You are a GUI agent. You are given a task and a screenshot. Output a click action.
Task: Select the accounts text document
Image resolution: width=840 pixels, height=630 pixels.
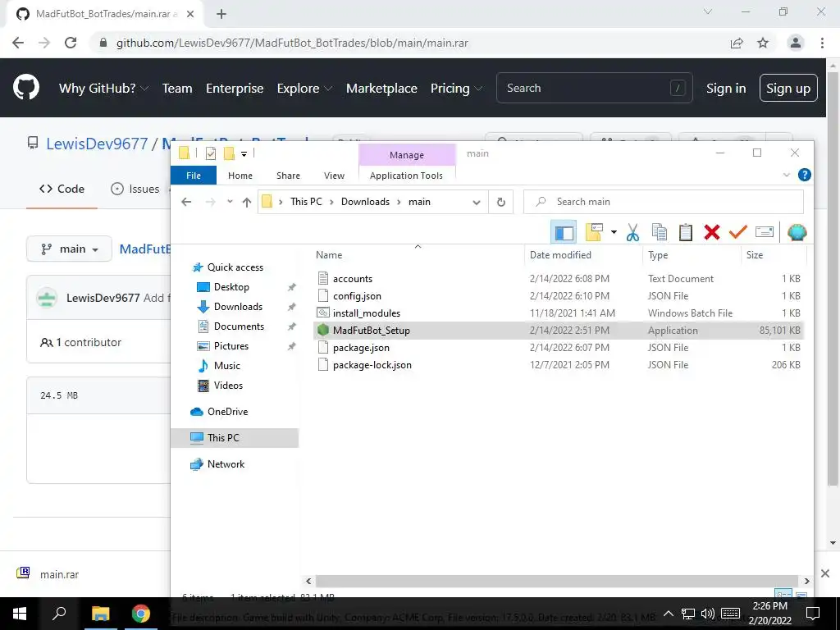352,279
